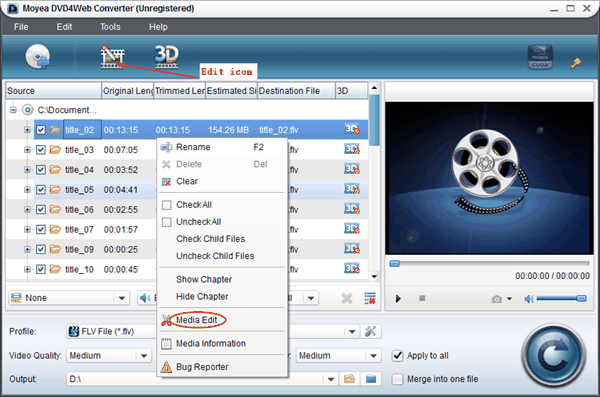600x397 pixels.
Task: Play the preview video
Action: coord(398,299)
